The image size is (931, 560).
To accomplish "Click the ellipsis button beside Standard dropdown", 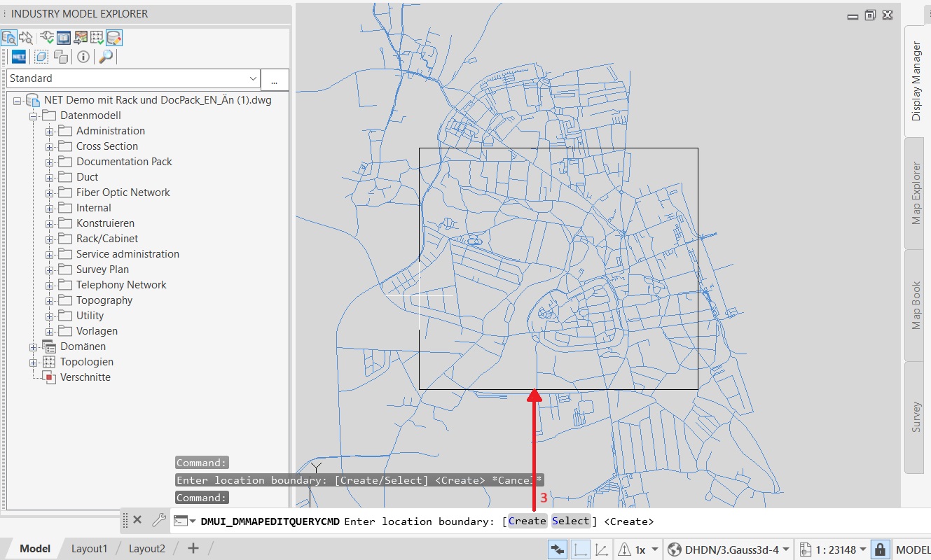I will point(275,80).
